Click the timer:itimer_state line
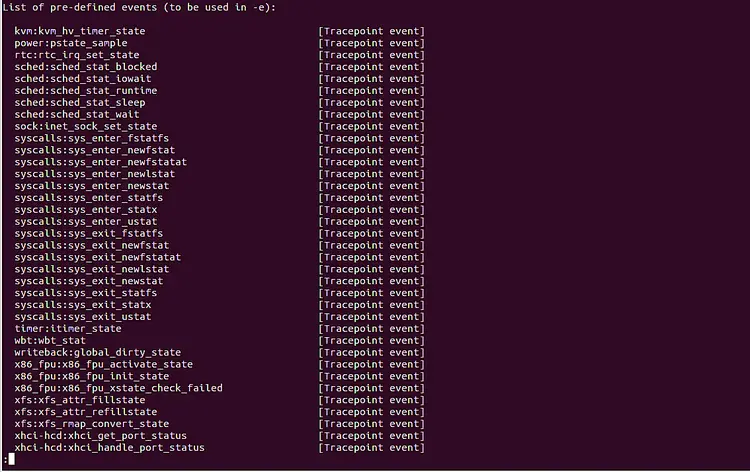This screenshot has width=750, height=472. [68, 329]
